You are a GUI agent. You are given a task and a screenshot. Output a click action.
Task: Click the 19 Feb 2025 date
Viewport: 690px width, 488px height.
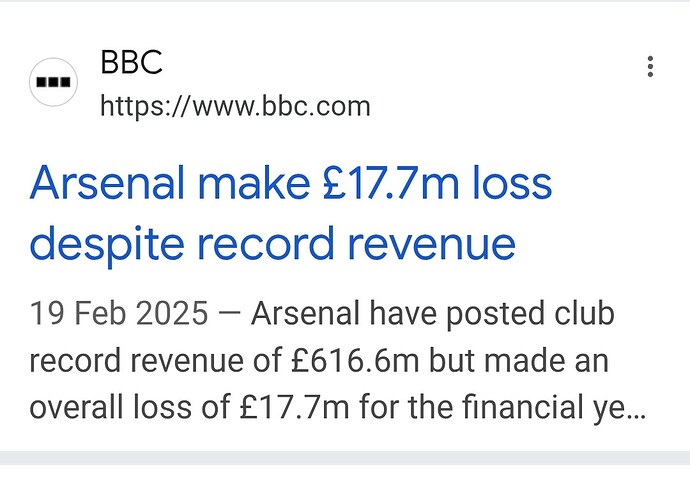(x=119, y=313)
